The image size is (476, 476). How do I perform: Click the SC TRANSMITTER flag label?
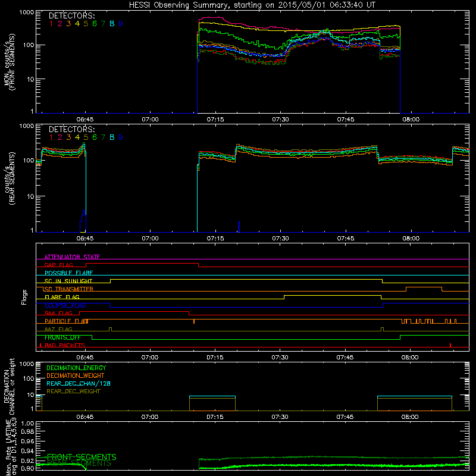[69, 289]
